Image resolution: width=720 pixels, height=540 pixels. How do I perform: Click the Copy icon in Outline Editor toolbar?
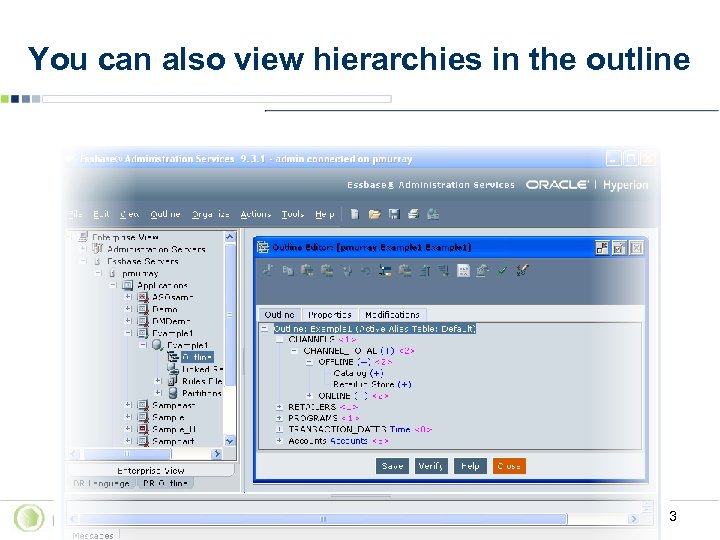(287, 270)
